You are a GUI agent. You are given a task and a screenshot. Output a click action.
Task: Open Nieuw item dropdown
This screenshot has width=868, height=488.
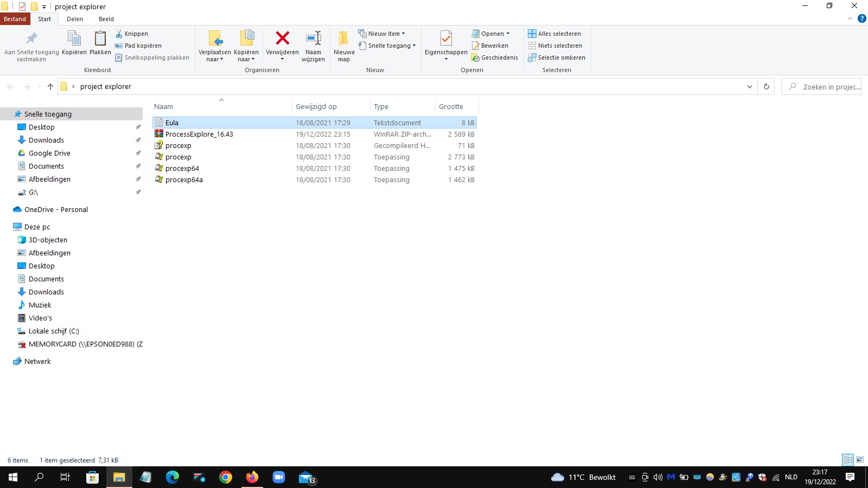point(381,34)
